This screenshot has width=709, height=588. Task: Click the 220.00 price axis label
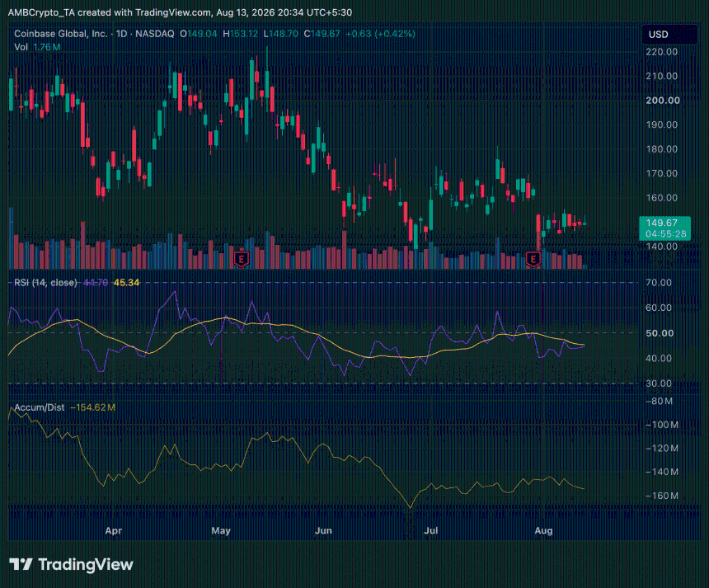coord(661,52)
